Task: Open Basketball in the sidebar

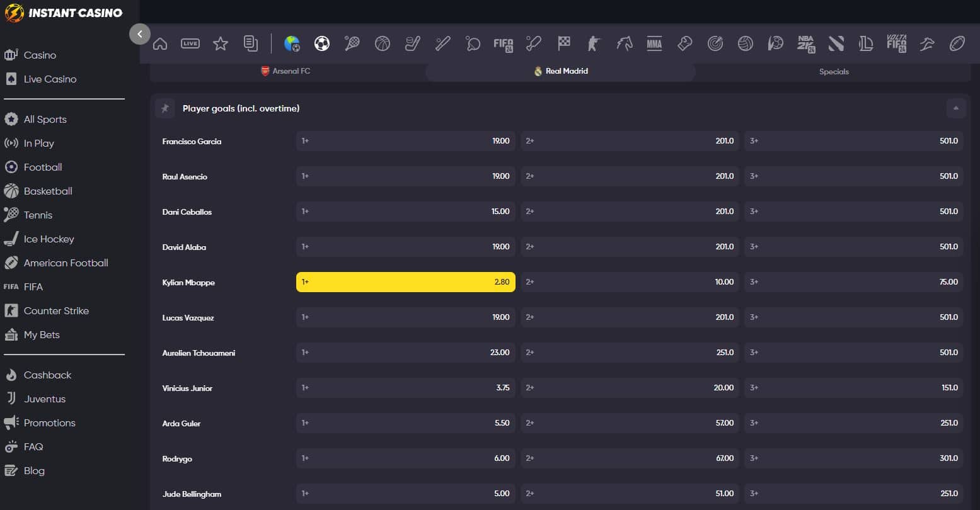Action: pos(48,191)
